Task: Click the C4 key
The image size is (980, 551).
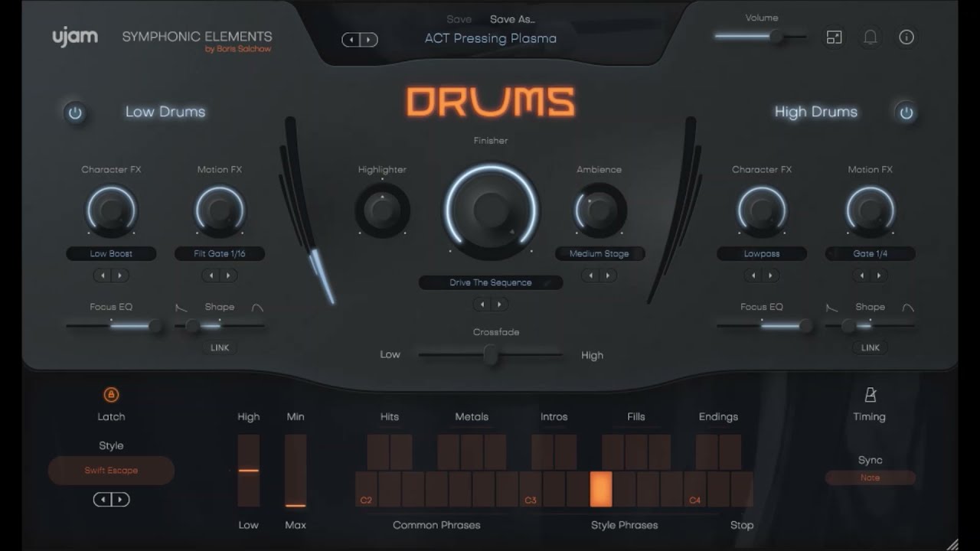Action: pyautogui.click(x=695, y=490)
